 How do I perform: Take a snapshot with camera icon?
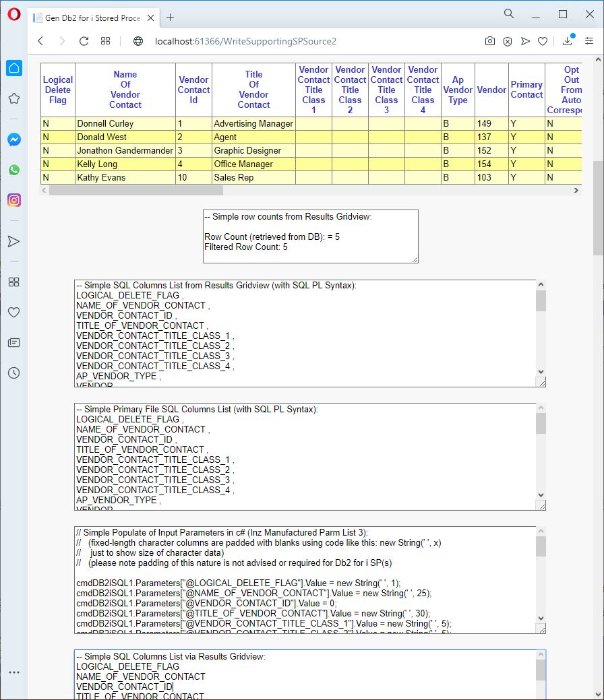(490, 41)
